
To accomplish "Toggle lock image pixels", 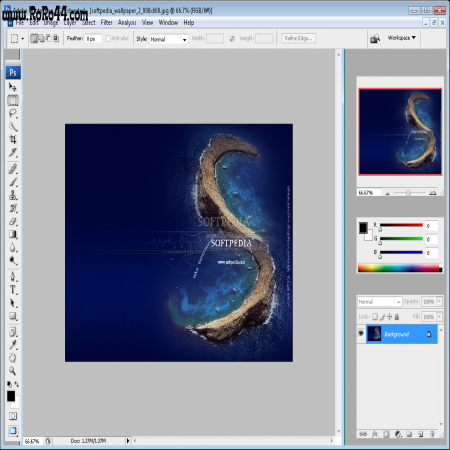I will [x=382, y=317].
